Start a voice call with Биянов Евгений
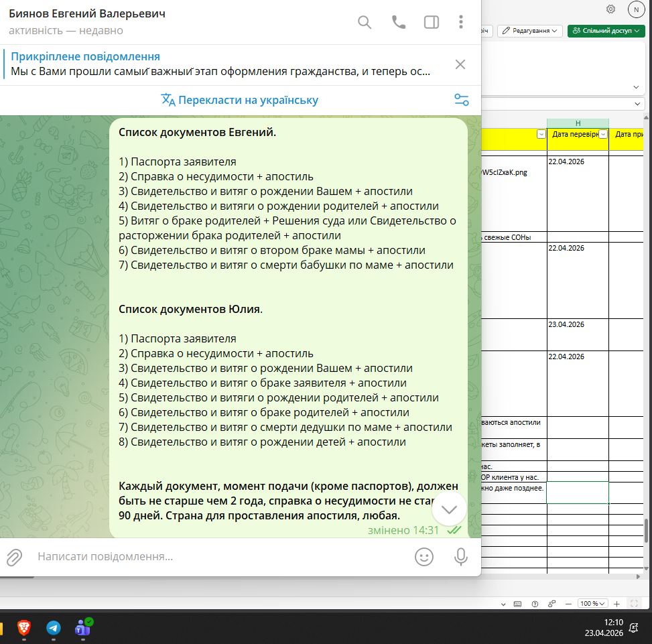 tap(398, 22)
